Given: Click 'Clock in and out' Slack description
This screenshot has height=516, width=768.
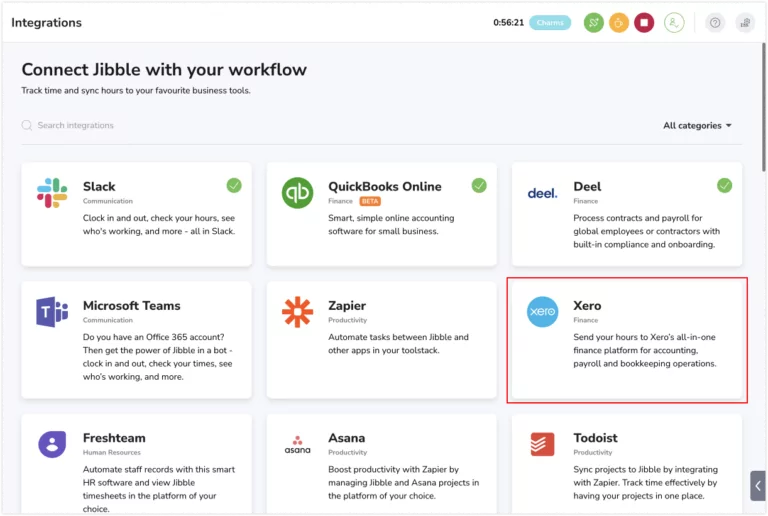Looking at the screenshot, I should click(x=159, y=225).
